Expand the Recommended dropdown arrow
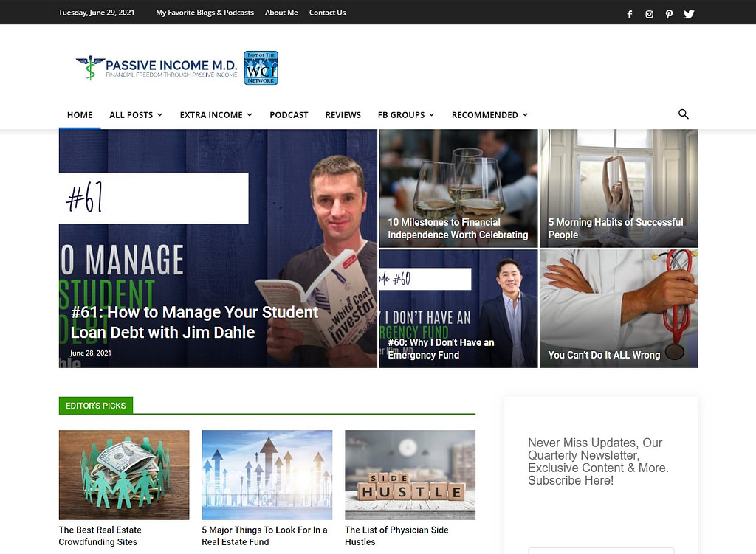756x554 pixels. 525,114
